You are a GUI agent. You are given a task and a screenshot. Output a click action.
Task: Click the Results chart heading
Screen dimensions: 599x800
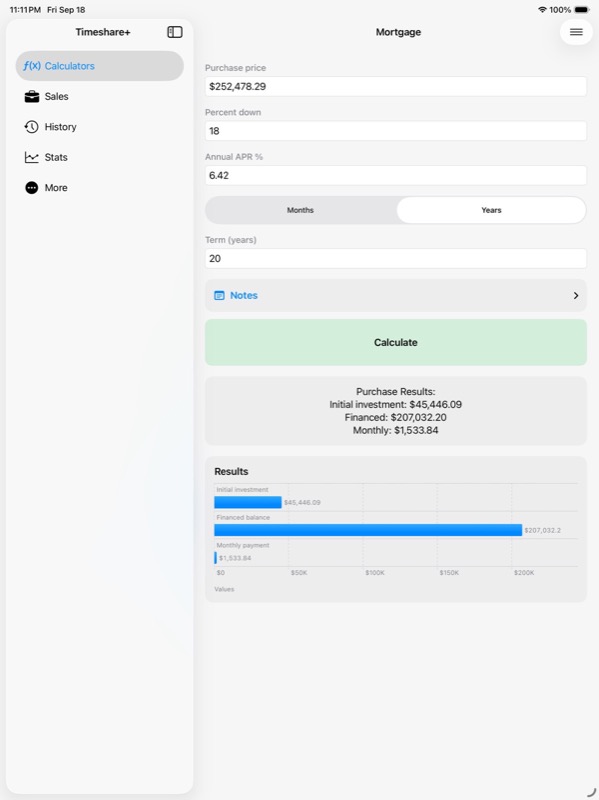pyautogui.click(x=231, y=471)
